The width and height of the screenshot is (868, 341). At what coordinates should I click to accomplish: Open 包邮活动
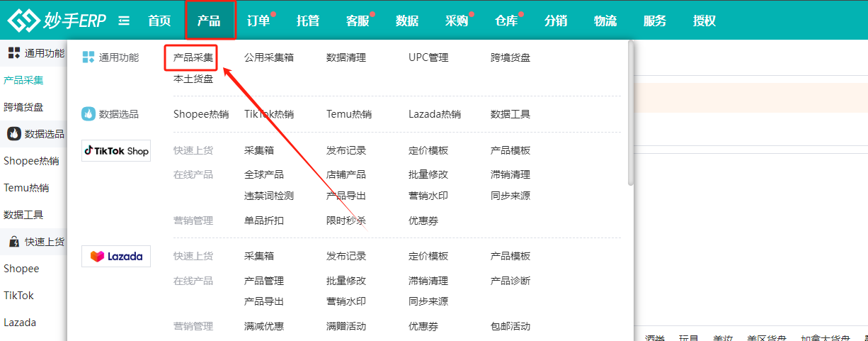tap(510, 326)
